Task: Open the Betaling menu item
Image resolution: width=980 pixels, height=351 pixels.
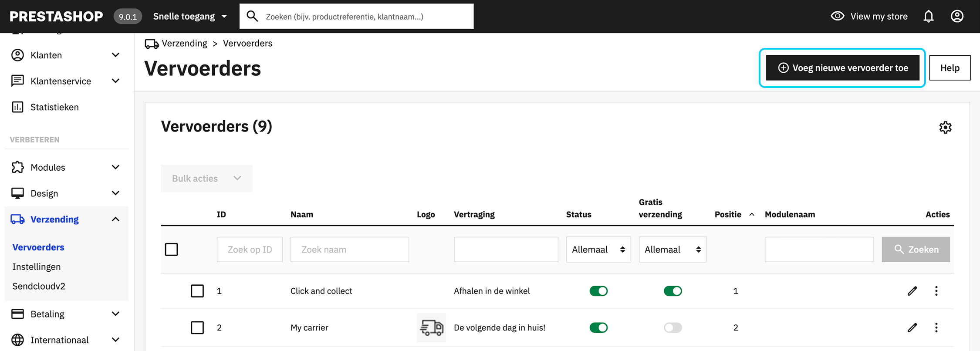Action: click(47, 314)
